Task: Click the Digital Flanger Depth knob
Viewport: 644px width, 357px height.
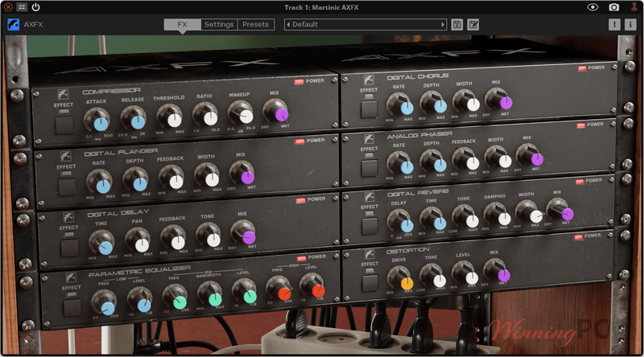Action: click(x=135, y=180)
